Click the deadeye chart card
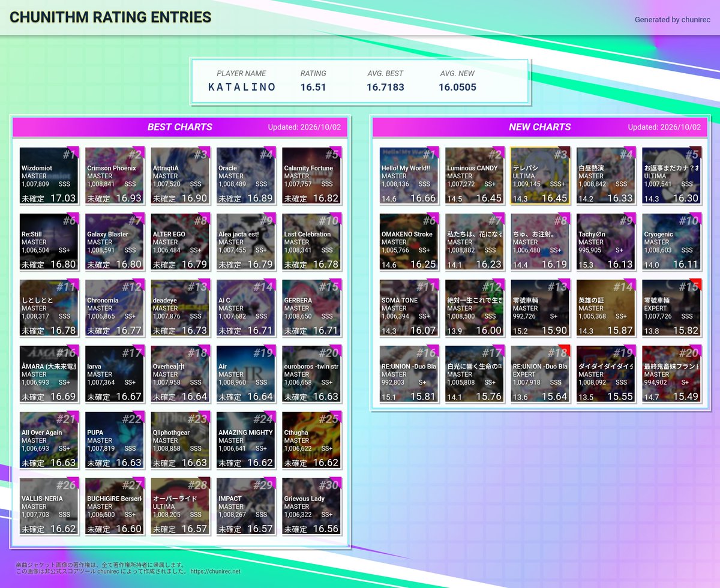The height and width of the screenshot is (588, 720). pyautogui.click(x=181, y=308)
